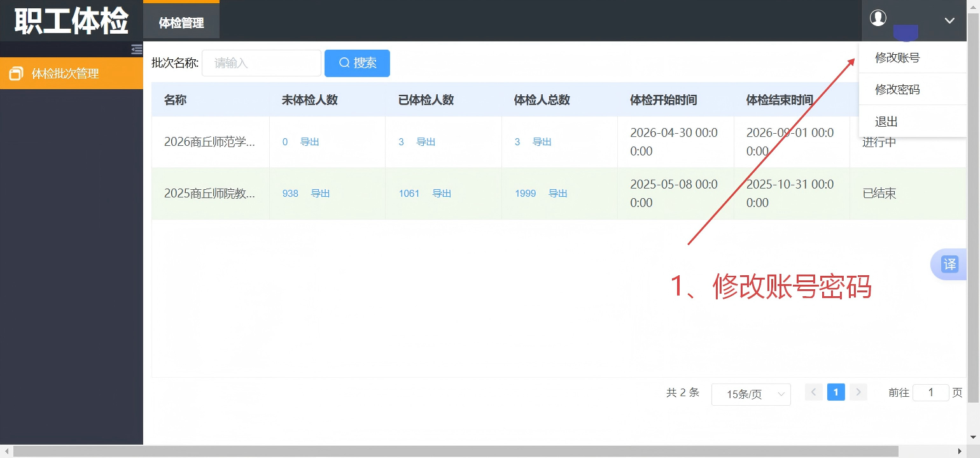Export 未体检 list for 2026 batch
Image resolution: width=980 pixels, height=458 pixels.
tap(310, 142)
